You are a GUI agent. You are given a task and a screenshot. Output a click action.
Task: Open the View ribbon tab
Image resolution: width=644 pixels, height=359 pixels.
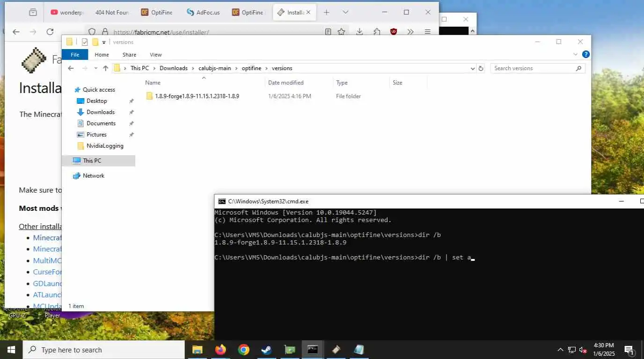[156, 55]
